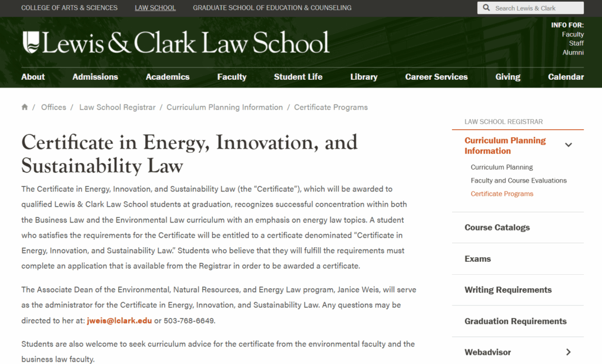Open Writing Requirements sidebar item
The height and width of the screenshot is (364, 602).
point(509,290)
